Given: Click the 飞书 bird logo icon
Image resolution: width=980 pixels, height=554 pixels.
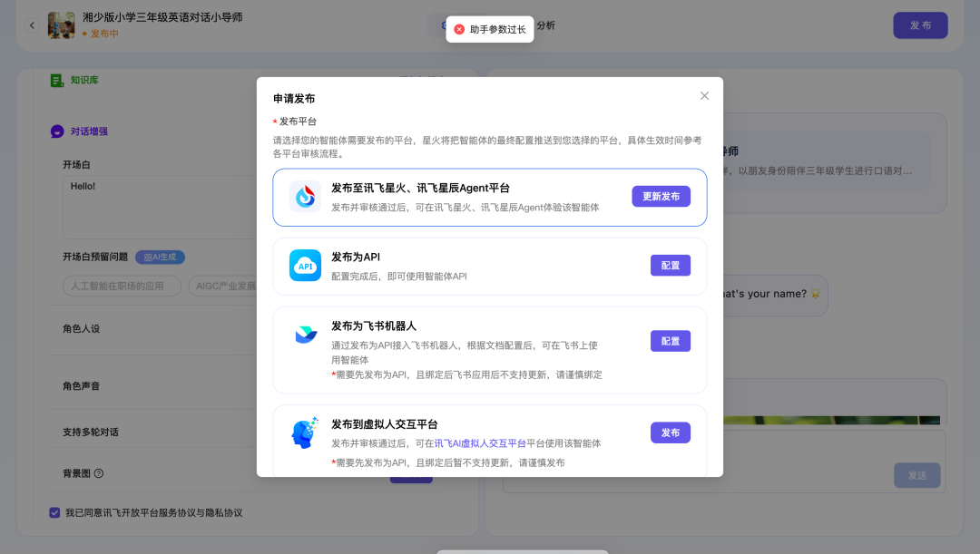Looking at the screenshot, I should click(x=306, y=335).
